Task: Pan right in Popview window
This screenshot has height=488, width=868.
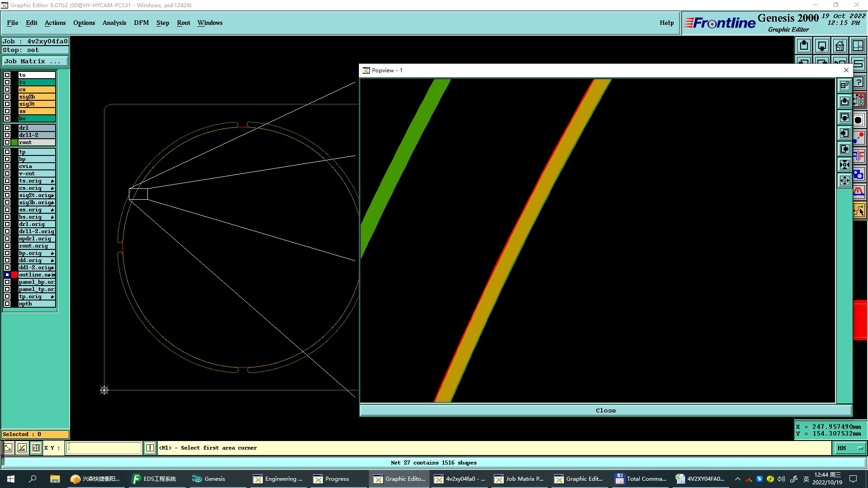Action: pos(844,149)
